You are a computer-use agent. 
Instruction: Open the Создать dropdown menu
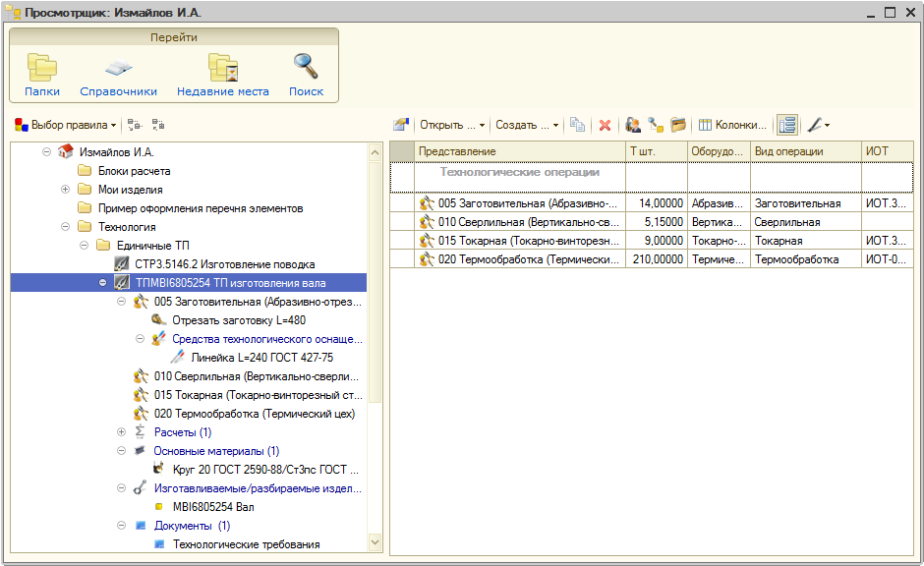[x=527, y=125]
